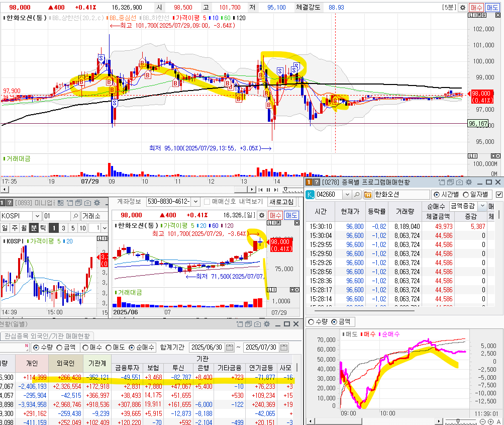Click stock search magnifier next to 042660
Screen dimensions: 504x425
(357, 195)
